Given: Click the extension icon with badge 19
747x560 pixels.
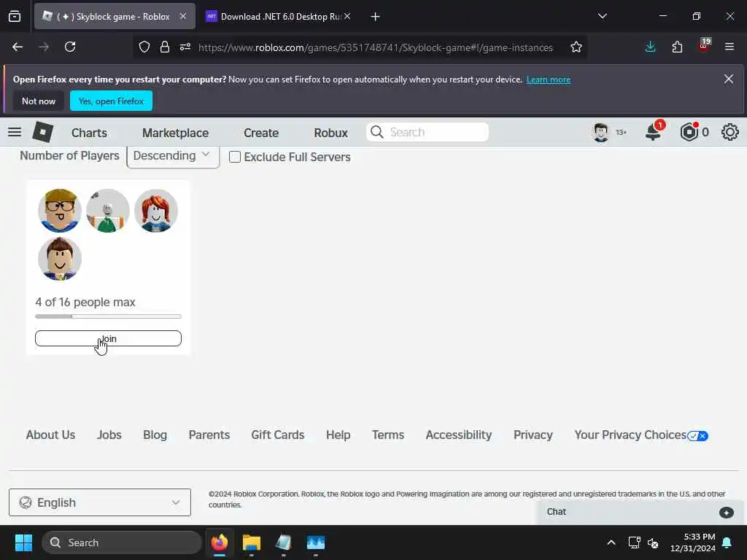Looking at the screenshot, I should 704,46.
